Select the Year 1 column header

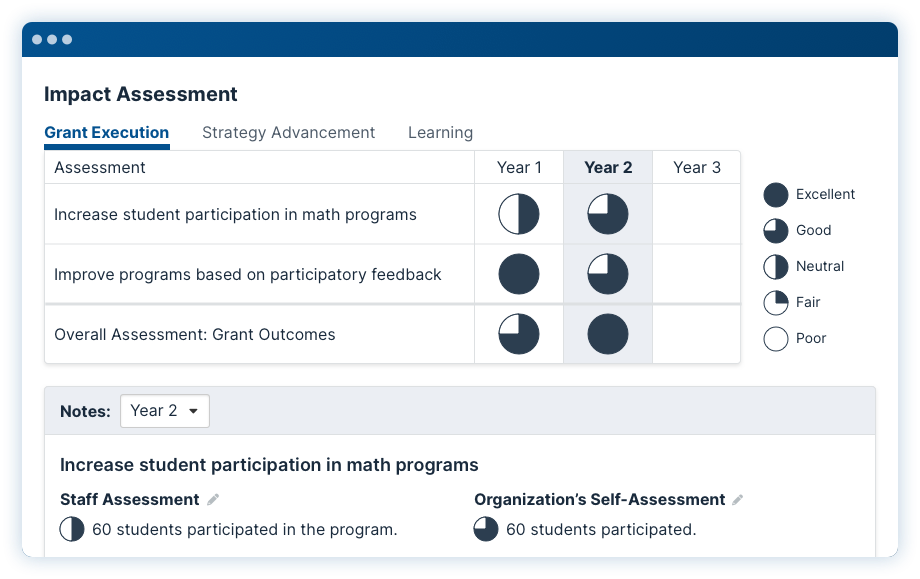519,167
